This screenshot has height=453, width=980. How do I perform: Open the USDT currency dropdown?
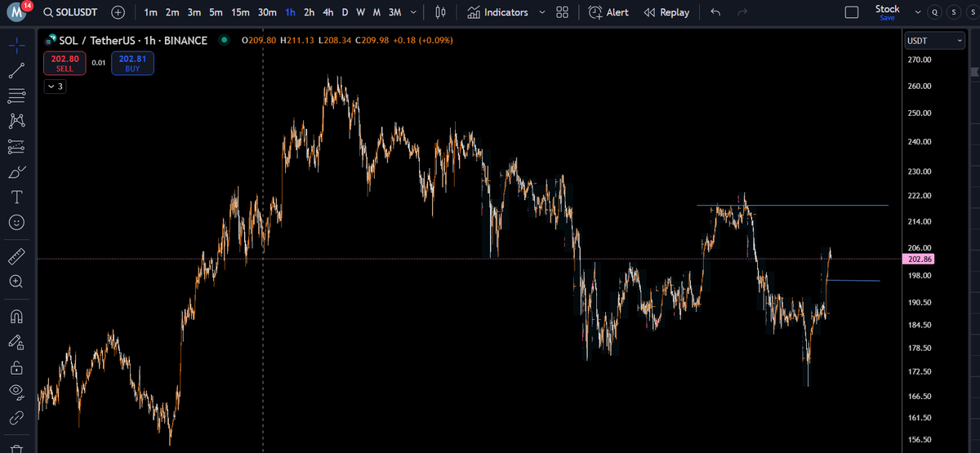(936, 41)
